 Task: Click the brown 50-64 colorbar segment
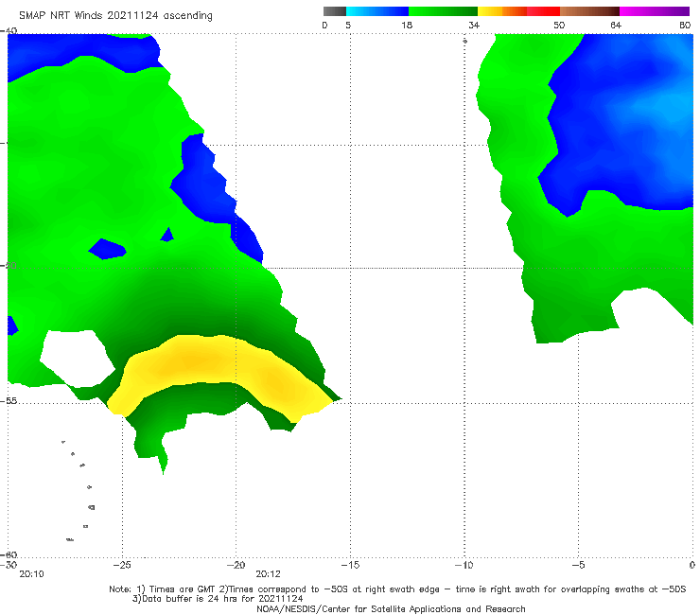(x=589, y=11)
